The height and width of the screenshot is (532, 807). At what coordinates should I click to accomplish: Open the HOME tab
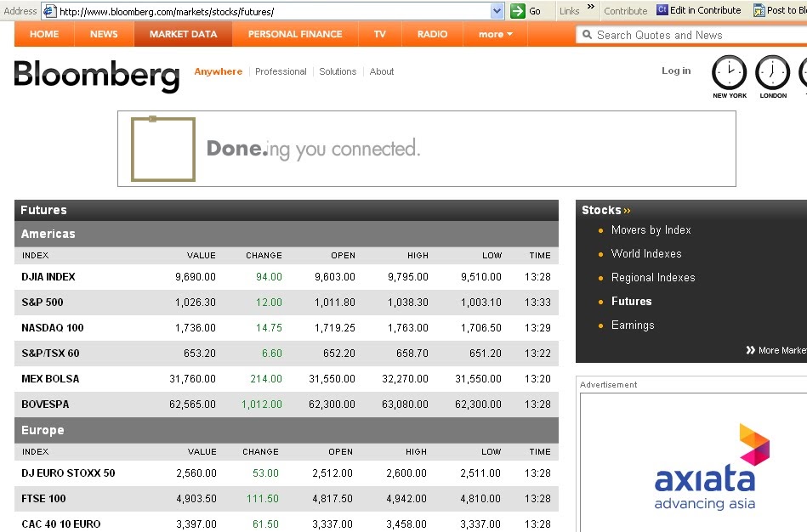point(44,35)
